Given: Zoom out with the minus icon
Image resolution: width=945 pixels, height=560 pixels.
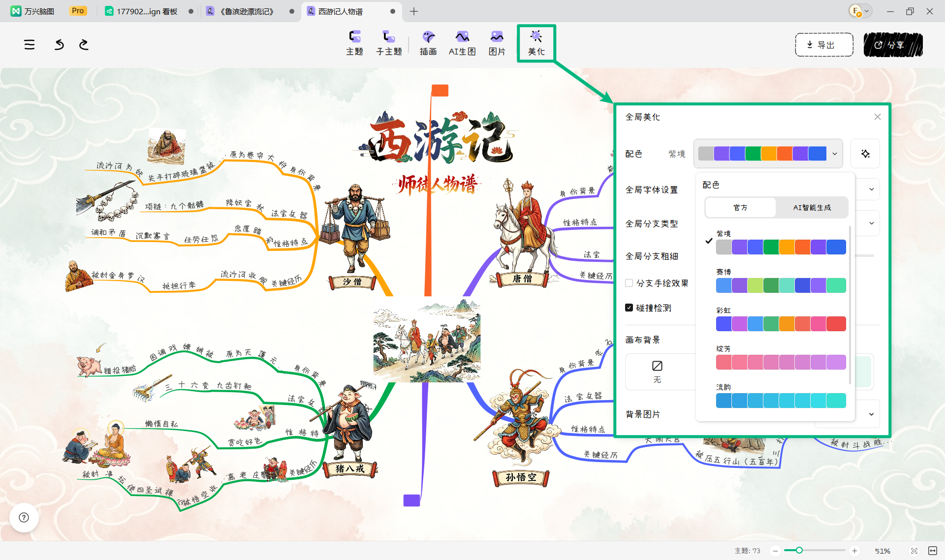Looking at the screenshot, I should click(x=775, y=551).
